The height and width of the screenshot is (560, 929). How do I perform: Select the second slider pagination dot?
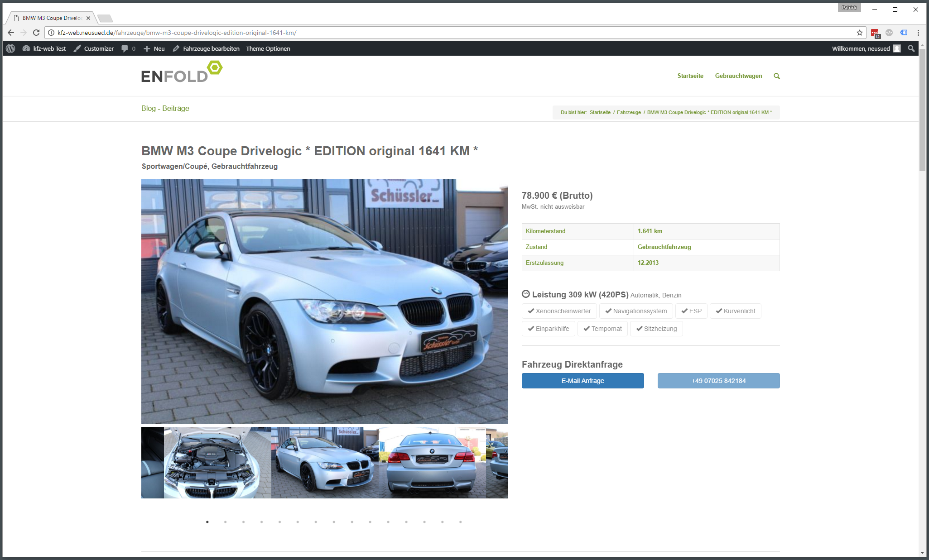pos(225,522)
